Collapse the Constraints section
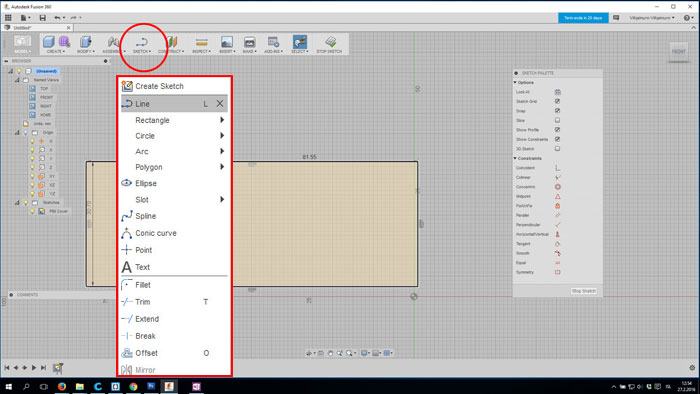 (x=515, y=158)
